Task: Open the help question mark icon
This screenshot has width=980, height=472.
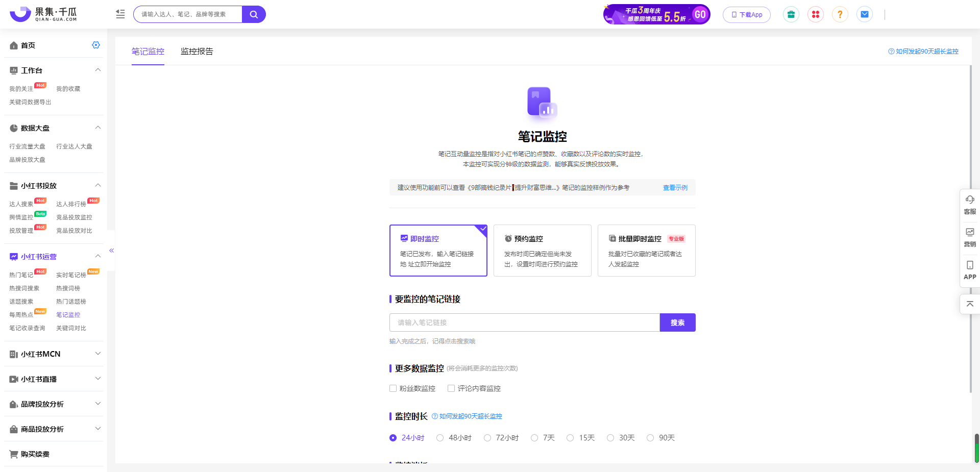Action: 840,14
